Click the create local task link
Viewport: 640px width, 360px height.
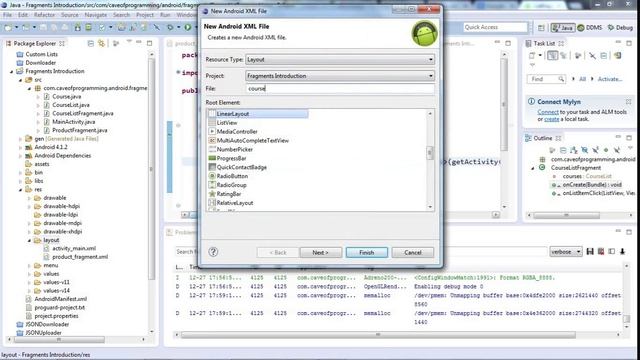click(x=551, y=119)
